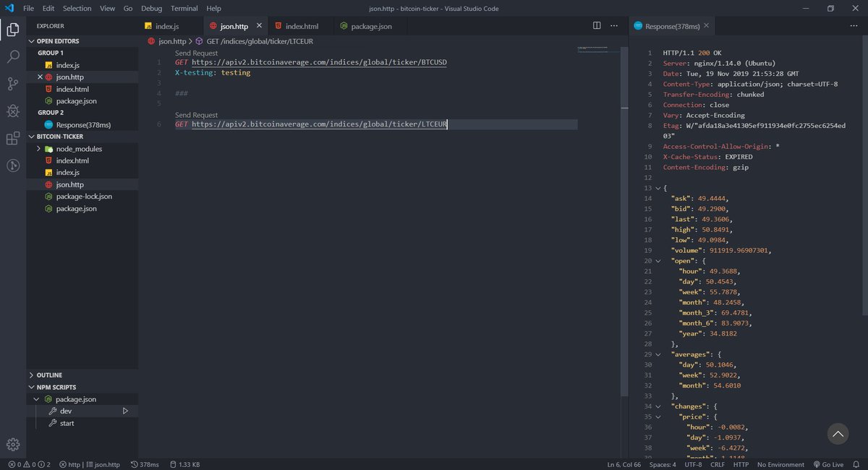The height and width of the screenshot is (470, 868).
Task: Click the 378ms timing in status bar
Action: click(x=145, y=464)
